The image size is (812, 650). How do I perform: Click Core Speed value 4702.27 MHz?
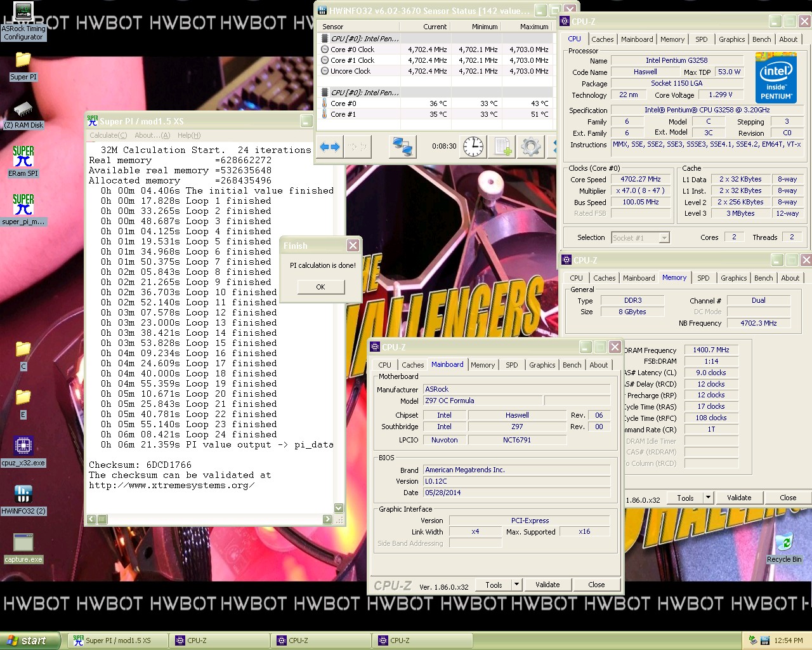pyautogui.click(x=641, y=180)
